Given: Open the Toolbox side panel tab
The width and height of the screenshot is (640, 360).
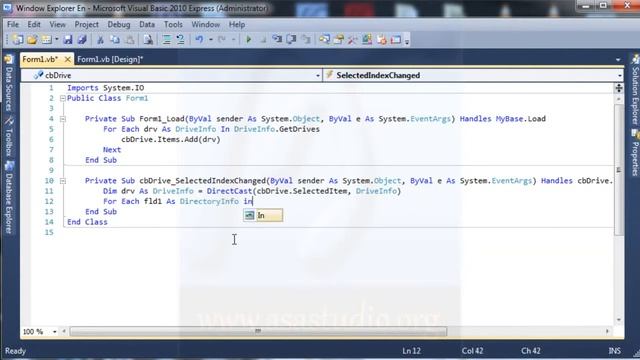Looking at the screenshot, I should [9, 137].
